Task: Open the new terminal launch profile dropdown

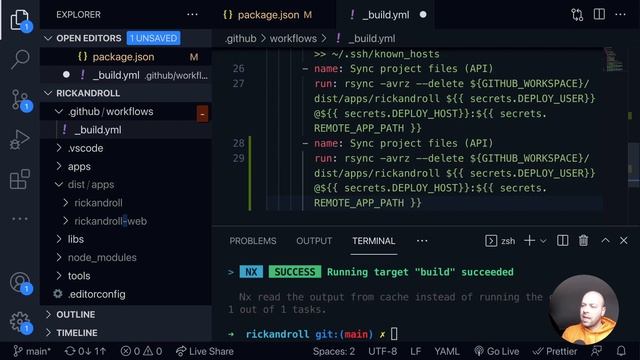Action: (543, 241)
